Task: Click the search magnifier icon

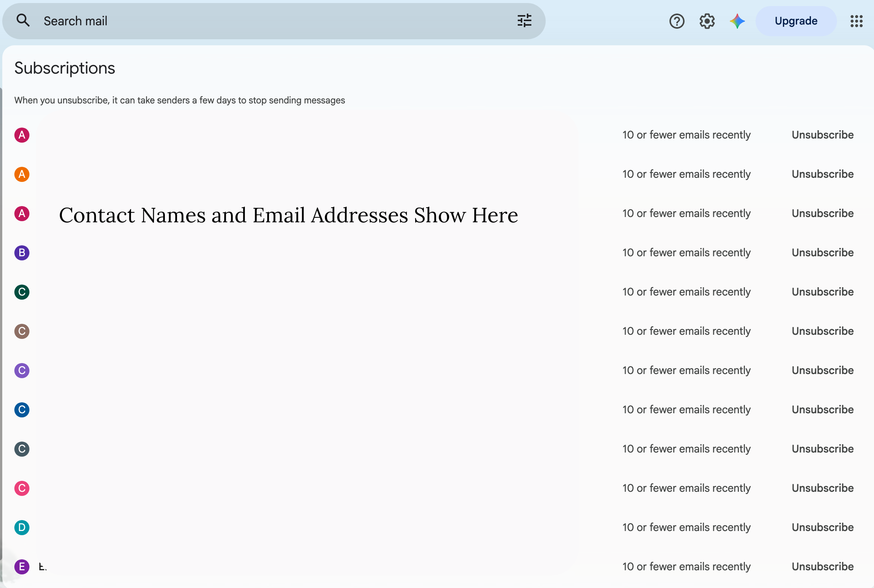Action: [23, 21]
